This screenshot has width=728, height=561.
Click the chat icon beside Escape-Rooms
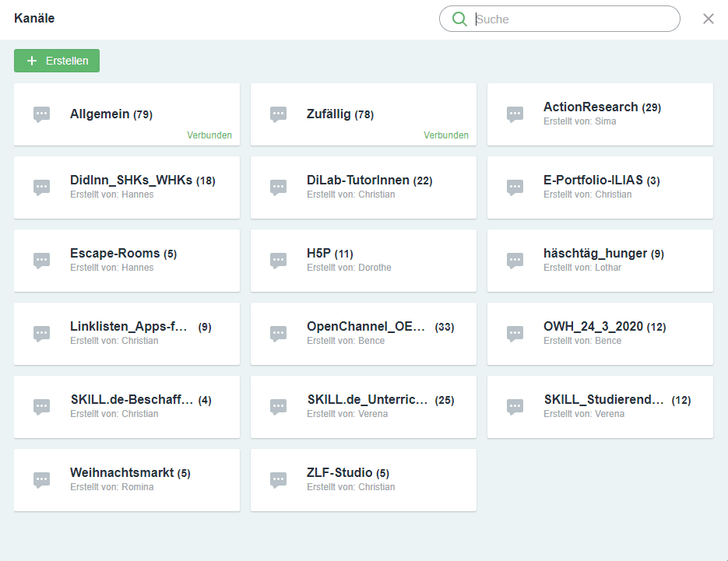pyautogui.click(x=42, y=261)
